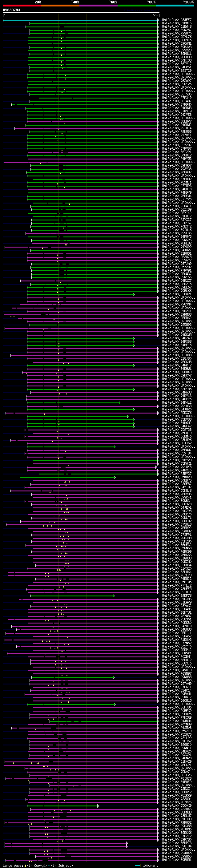Screen dimensions: 197x868
Task: Open the UniRef100_C1MML6 hit link
Action: click(x=177, y=24)
